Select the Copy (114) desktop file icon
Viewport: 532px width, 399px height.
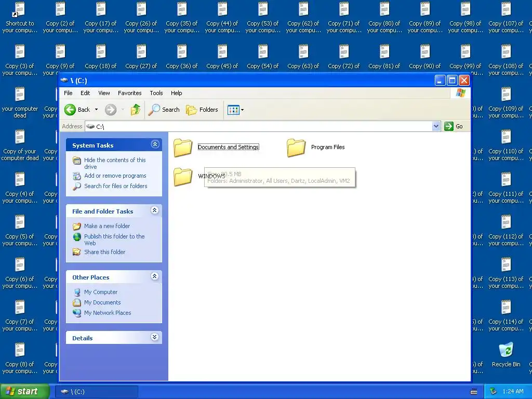[506, 308]
